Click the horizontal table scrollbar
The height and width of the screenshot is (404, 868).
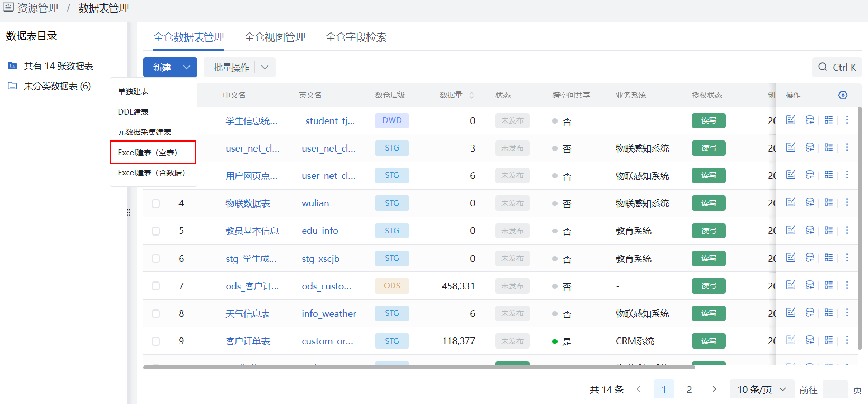(x=419, y=367)
